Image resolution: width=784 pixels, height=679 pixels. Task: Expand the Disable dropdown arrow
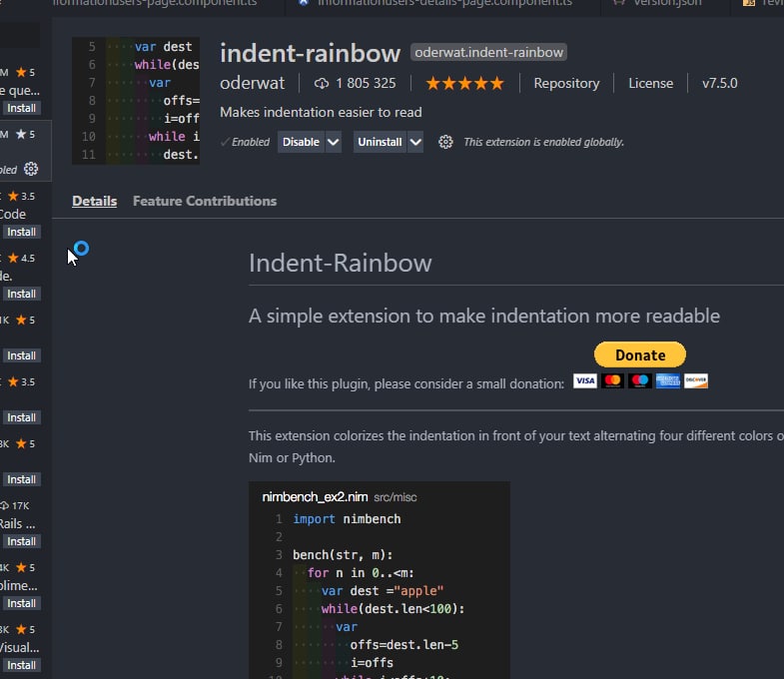tap(334, 142)
